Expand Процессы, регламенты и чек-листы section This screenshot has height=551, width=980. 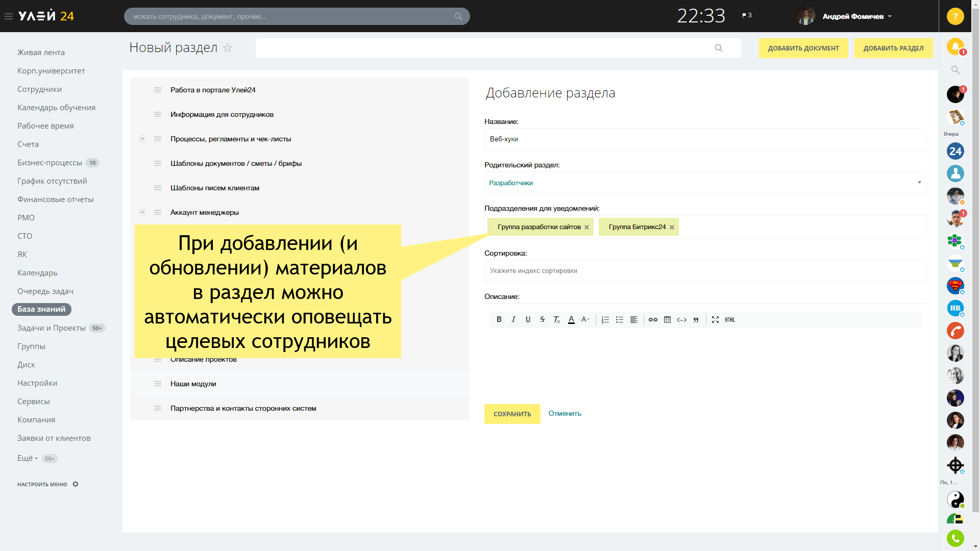coord(142,139)
